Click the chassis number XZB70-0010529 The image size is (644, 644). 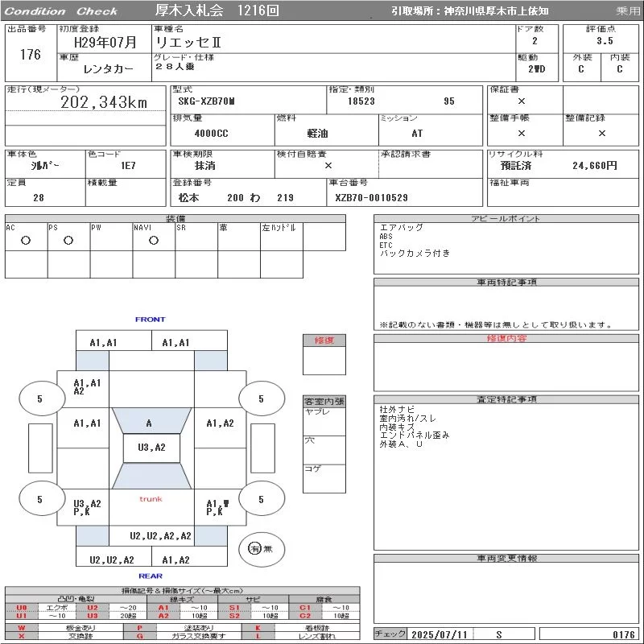pos(371,197)
